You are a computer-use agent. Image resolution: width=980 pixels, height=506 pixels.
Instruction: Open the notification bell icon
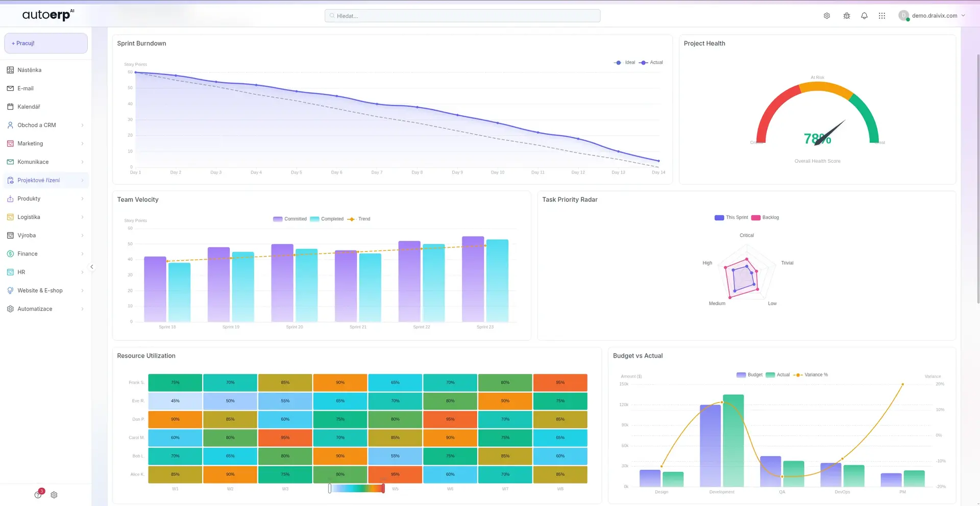tap(864, 16)
